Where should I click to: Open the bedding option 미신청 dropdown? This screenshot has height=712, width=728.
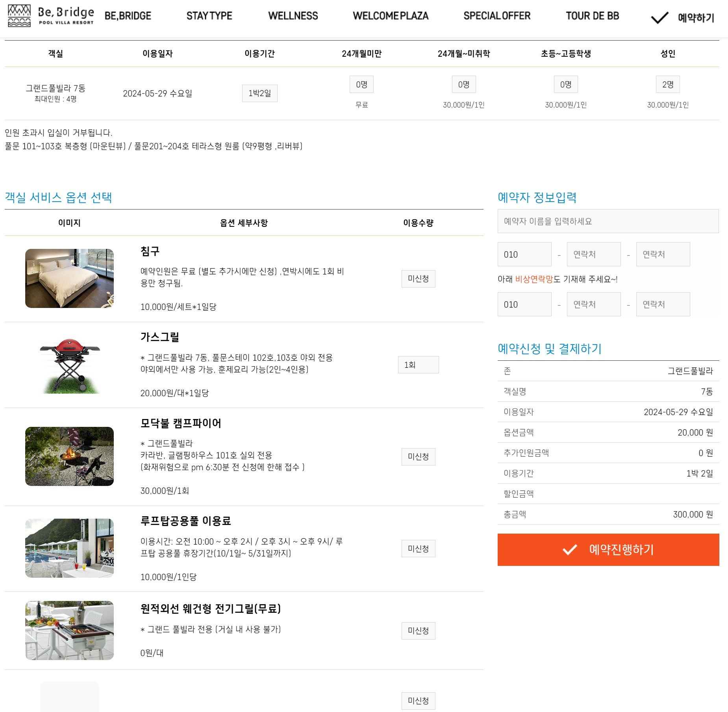coord(418,279)
